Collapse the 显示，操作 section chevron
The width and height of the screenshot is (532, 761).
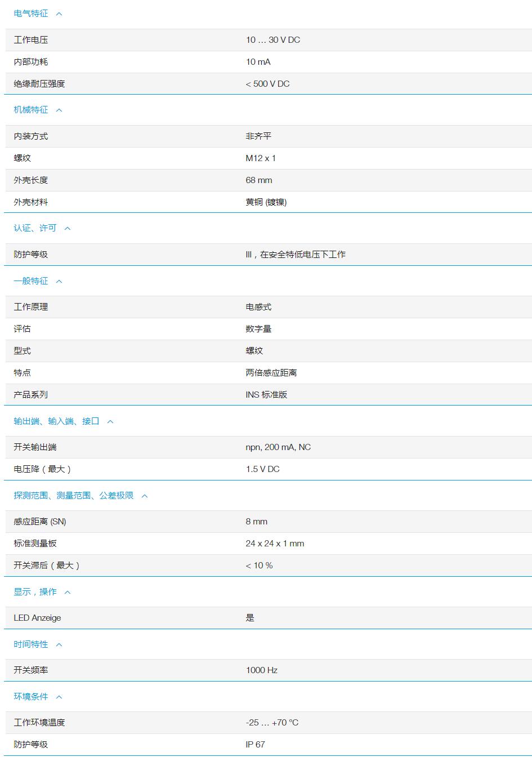point(67,592)
